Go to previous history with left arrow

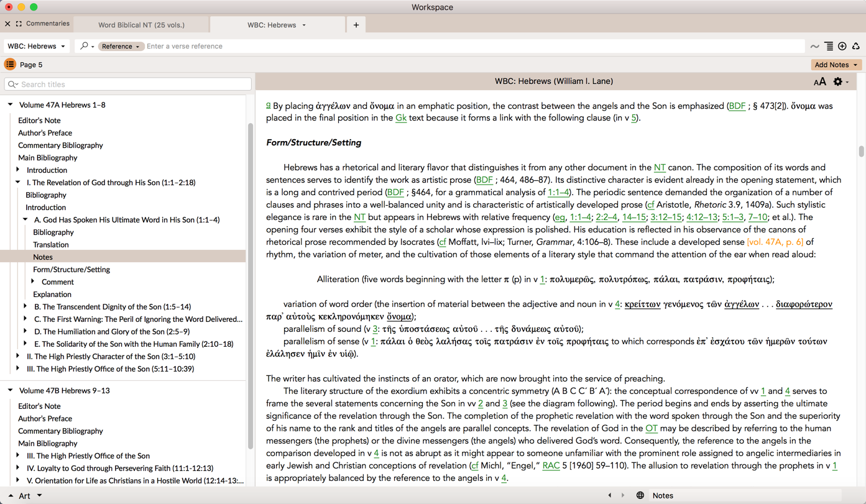tap(609, 495)
